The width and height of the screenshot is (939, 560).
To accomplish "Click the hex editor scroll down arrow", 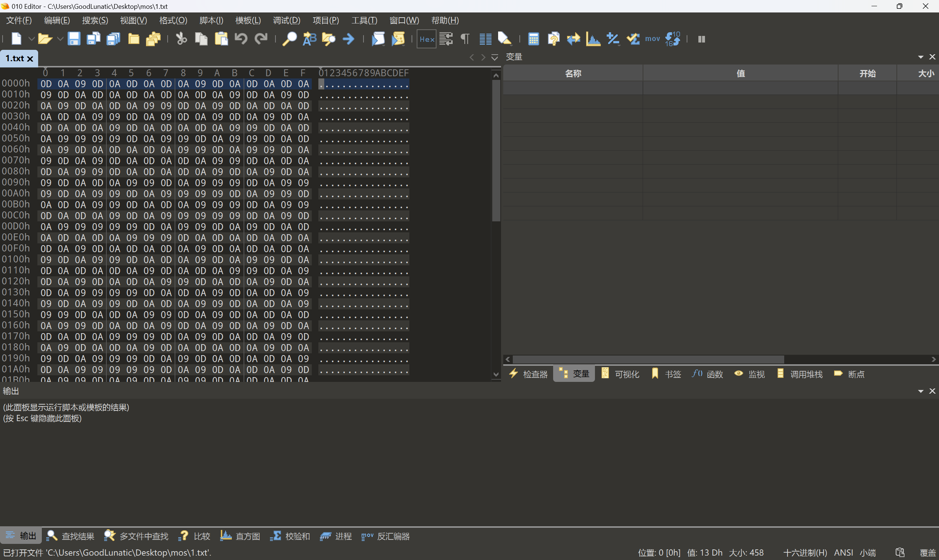I will [496, 375].
